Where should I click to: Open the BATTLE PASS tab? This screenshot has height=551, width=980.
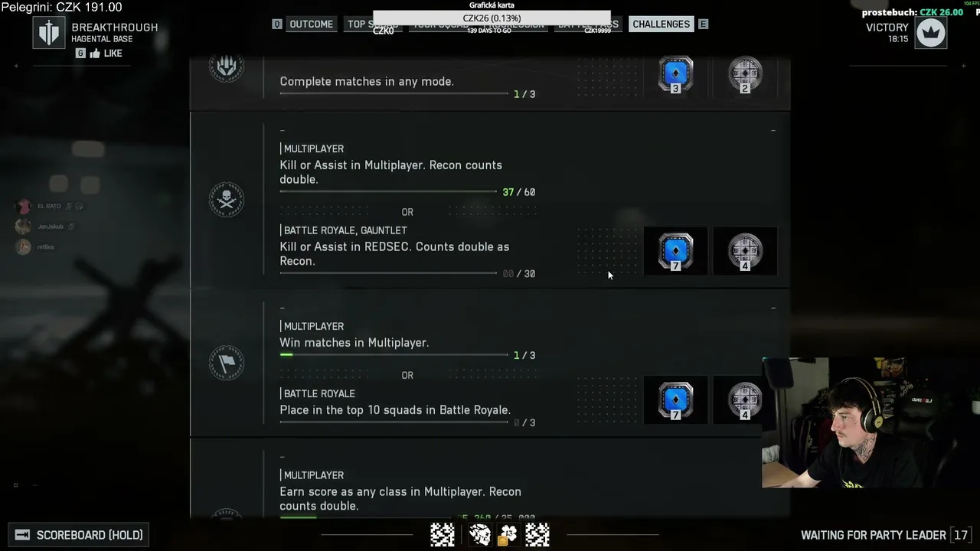coord(588,24)
